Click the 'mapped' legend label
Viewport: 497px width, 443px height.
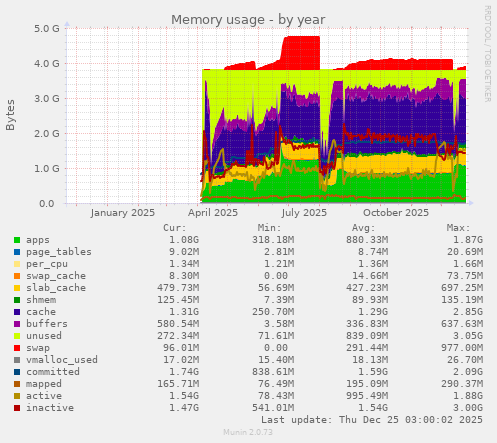tap(44, 384)
